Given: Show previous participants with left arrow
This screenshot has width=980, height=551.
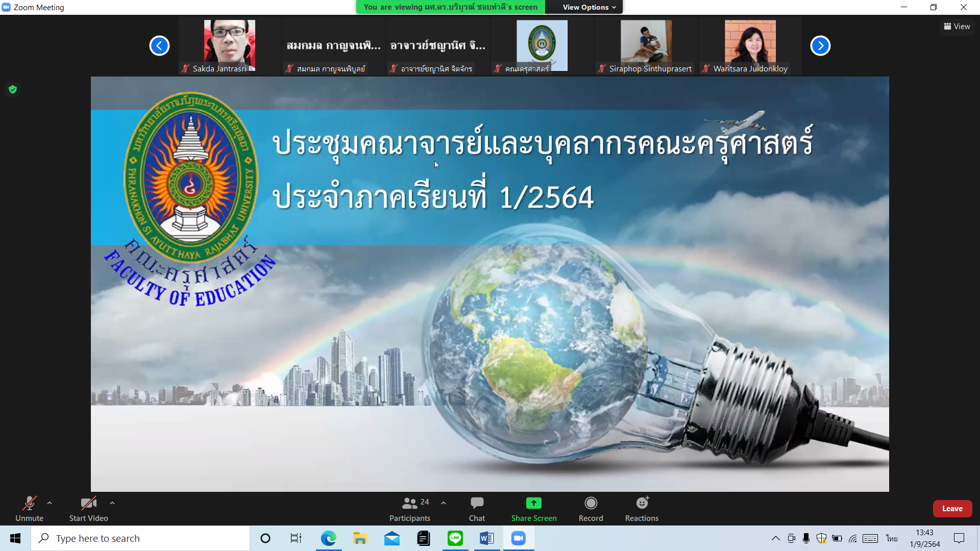Looking at the screenshot, I should click(x=159, y=46).
